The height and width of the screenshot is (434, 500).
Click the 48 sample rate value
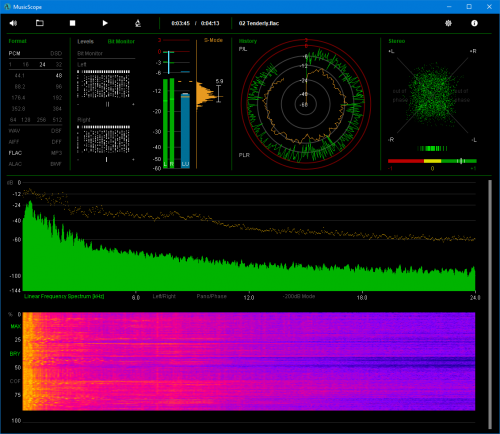(59, 76)
